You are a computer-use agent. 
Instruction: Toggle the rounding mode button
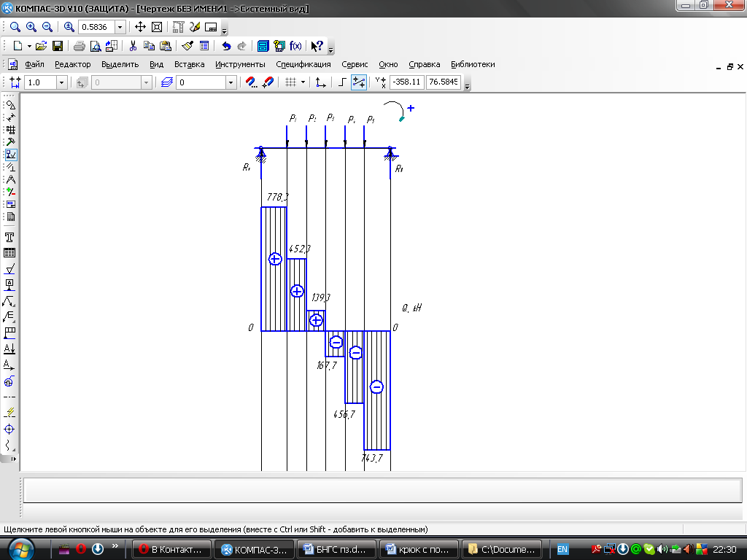click(358, 82)
